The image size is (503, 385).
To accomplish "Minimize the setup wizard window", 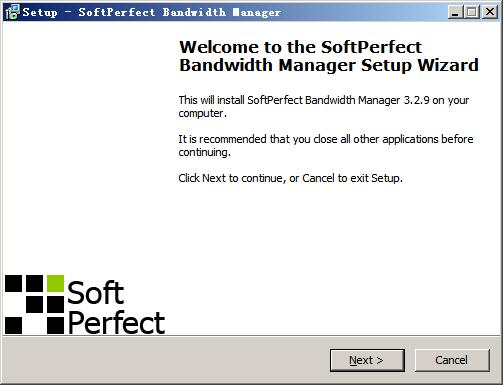I will pos(455,12).
